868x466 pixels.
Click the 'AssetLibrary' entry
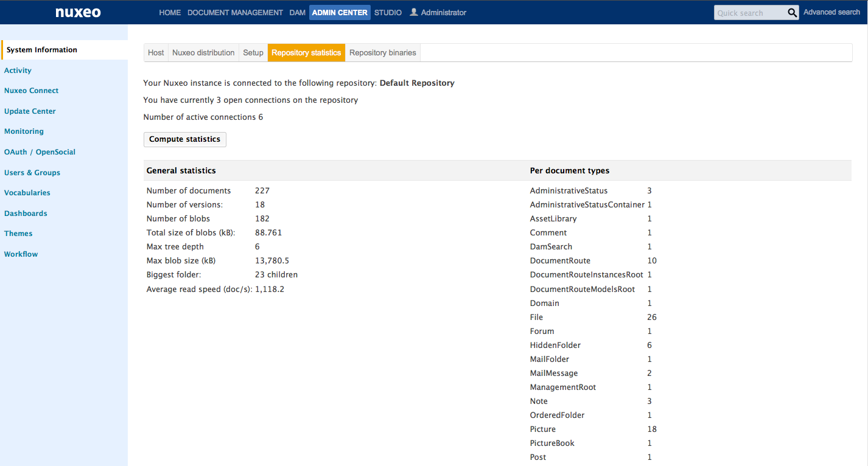[553, 218]
